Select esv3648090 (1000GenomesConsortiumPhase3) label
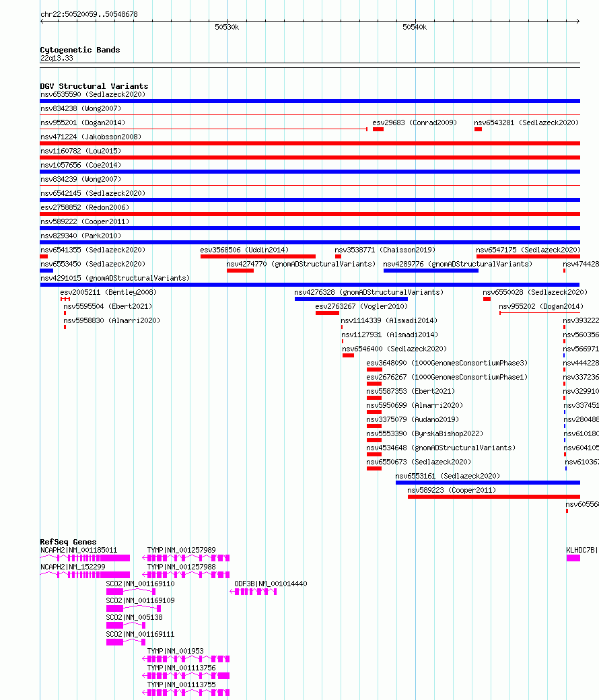The image size is (599, 700). pos(448,363)
